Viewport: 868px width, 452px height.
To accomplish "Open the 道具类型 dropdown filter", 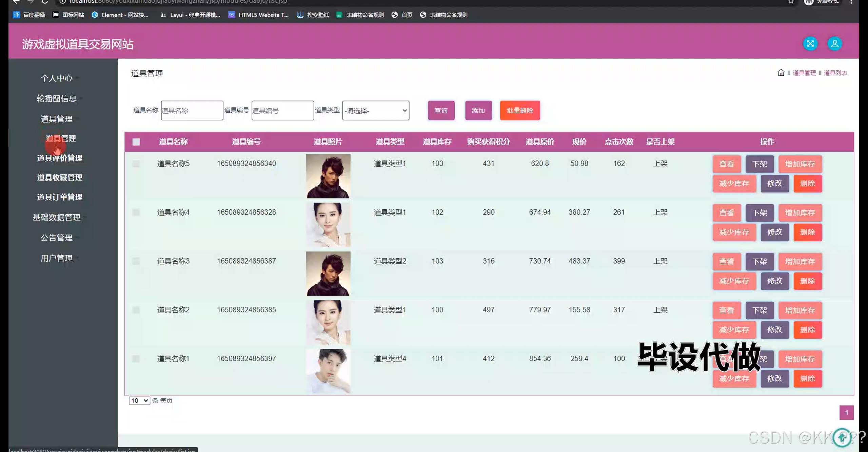I will tap(376, 111).
